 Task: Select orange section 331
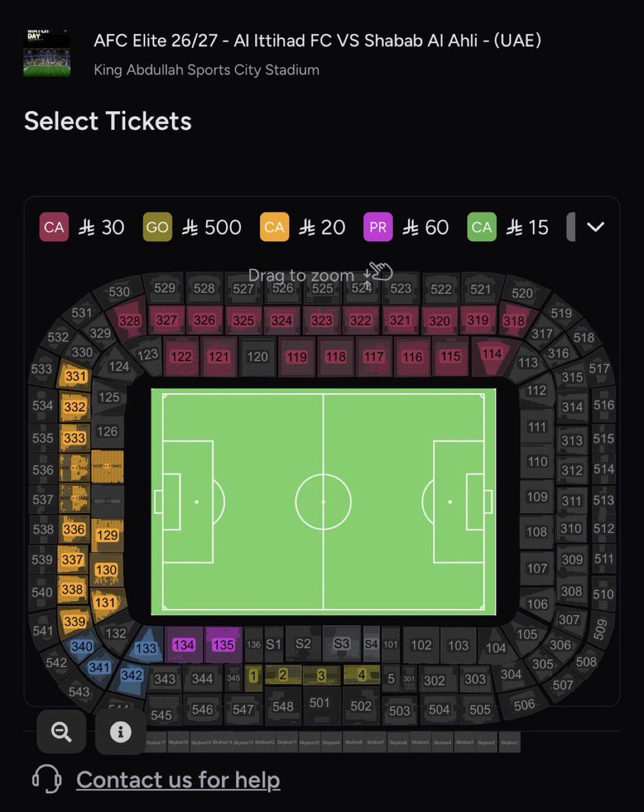tap(76, 376)
